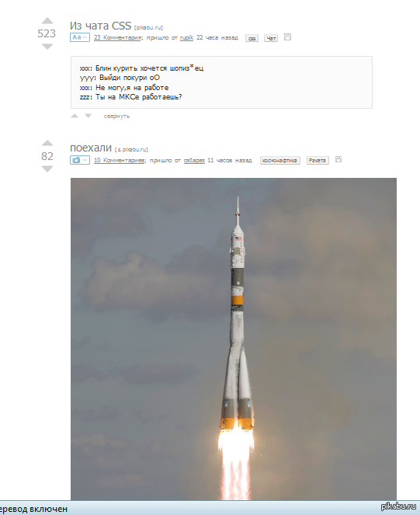Viewport: 420px width, 515px height.
Task: Open author profile "rupik"
Action: pyautogui.click(x=186, y=38)
